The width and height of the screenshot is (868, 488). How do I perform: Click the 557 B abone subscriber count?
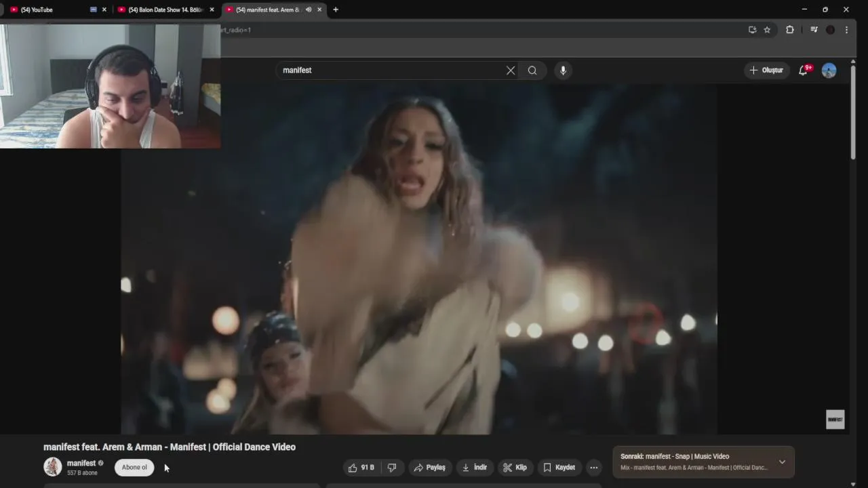(x=82, y=473)
